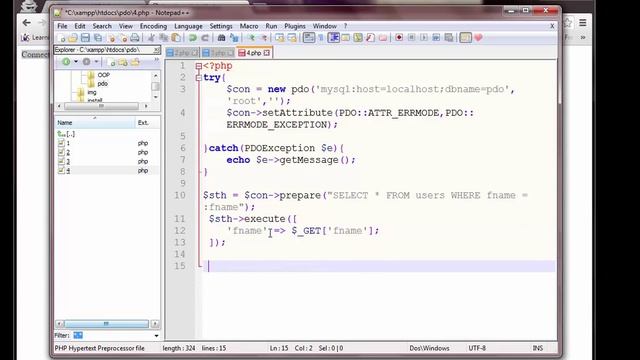
Task: Click UTF-8 in the status bar
Action: [x=477, y=348]
